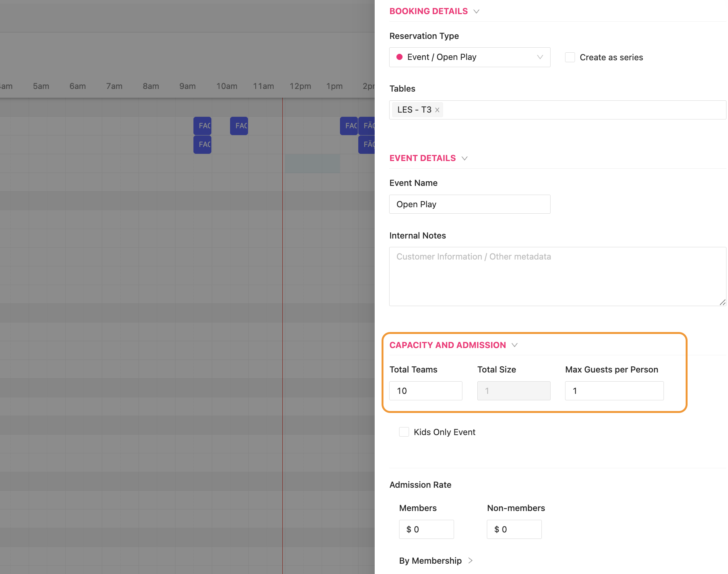
Task: Focus the Internal Notes text area
Action: coord(557,276)
